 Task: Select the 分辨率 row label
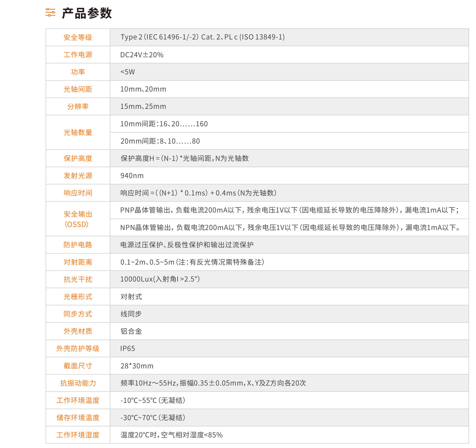coord(78,107)
